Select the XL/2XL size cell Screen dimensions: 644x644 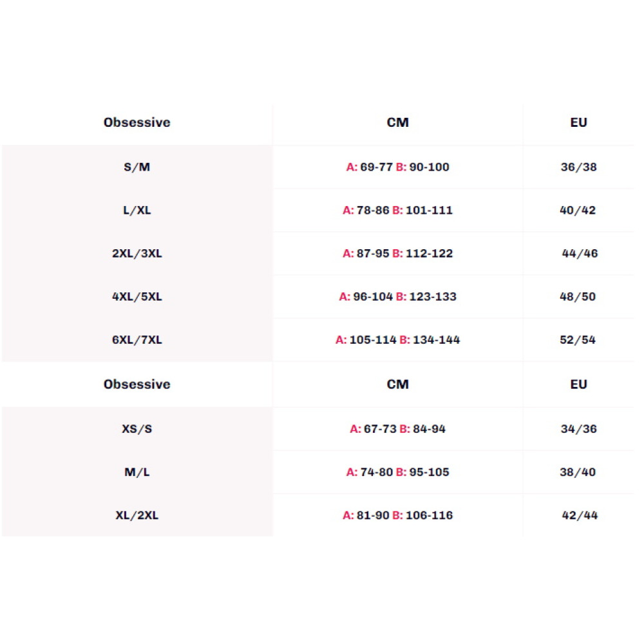pyautogui.click(x=137, y=515)
